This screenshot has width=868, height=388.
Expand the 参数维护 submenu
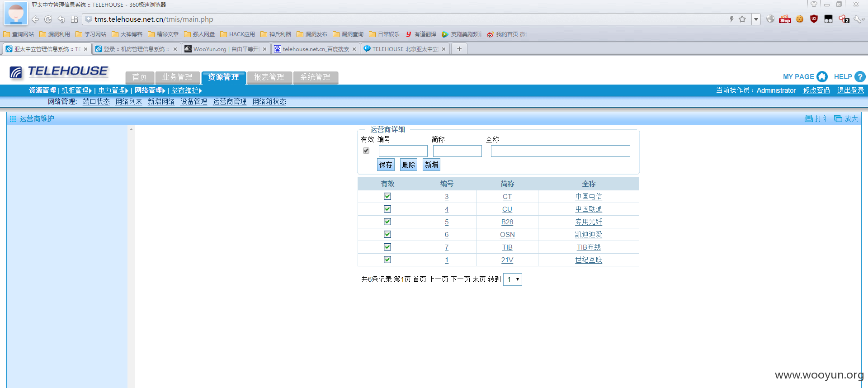tap(186, 90)
